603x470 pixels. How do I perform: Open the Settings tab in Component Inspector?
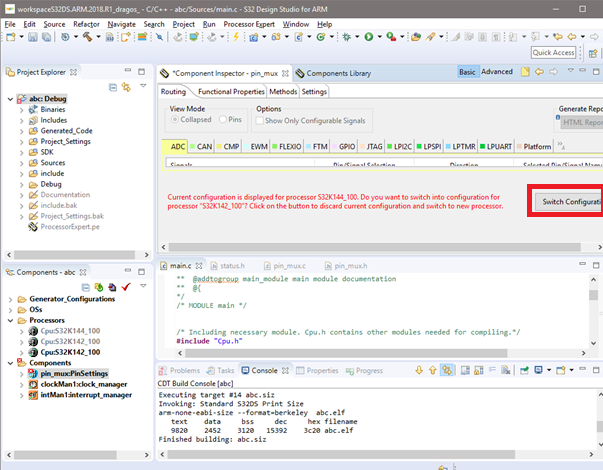click(314, 92)
